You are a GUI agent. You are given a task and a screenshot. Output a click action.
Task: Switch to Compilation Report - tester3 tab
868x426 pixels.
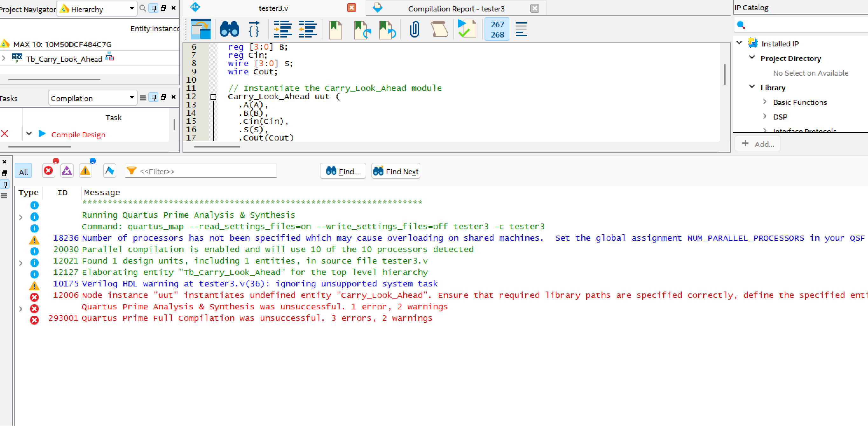pos(456,9)
